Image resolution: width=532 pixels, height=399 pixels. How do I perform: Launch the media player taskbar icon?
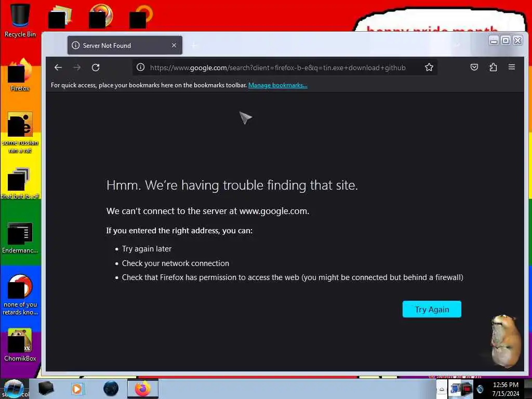click(x=77, y=389)
